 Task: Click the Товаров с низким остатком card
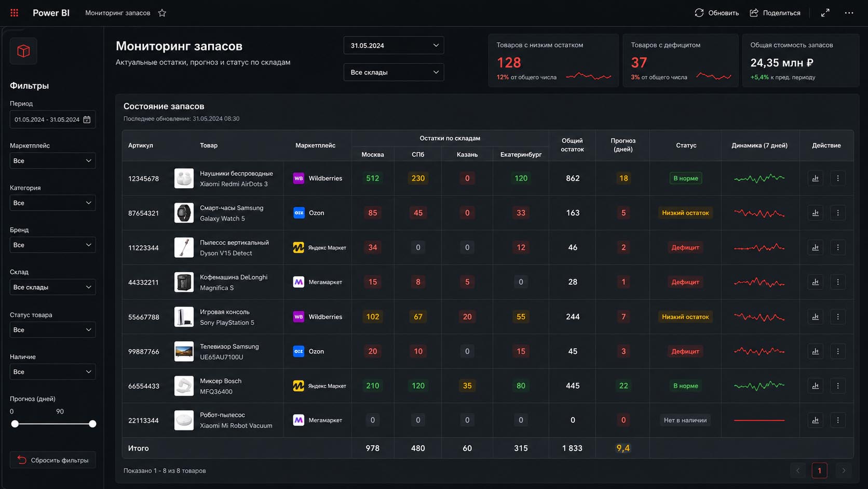click(x=553, y=60)
